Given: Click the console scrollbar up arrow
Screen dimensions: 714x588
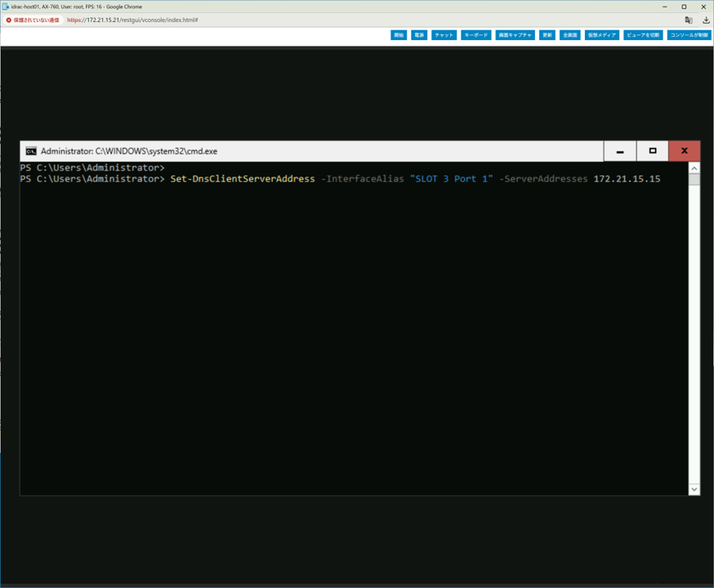Looking at the screenshot, I should point(694,168).
